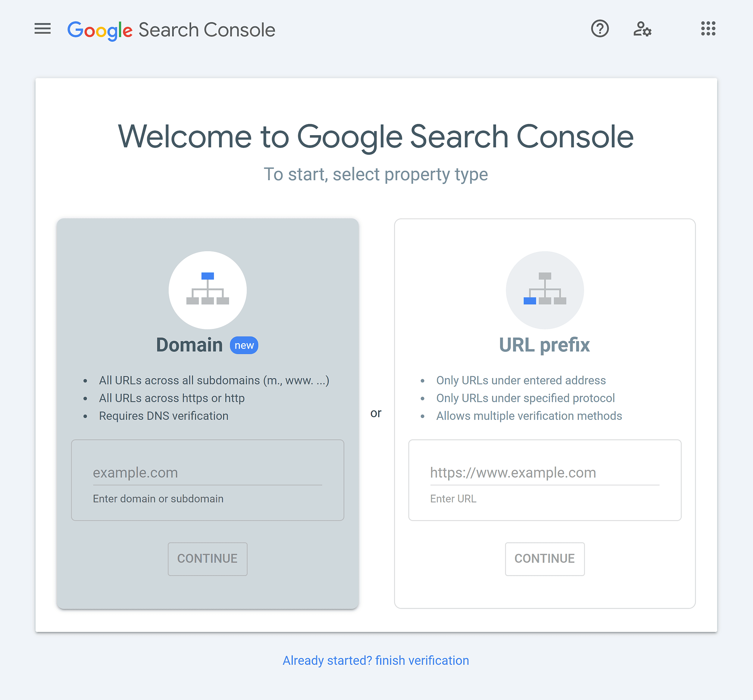Click 'Welcome to Google Search Console' heading

(x=376, y=136)
